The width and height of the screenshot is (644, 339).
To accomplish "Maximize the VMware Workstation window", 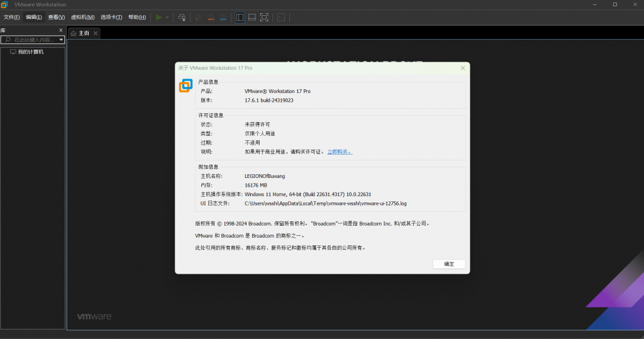I will coord(615,4).
